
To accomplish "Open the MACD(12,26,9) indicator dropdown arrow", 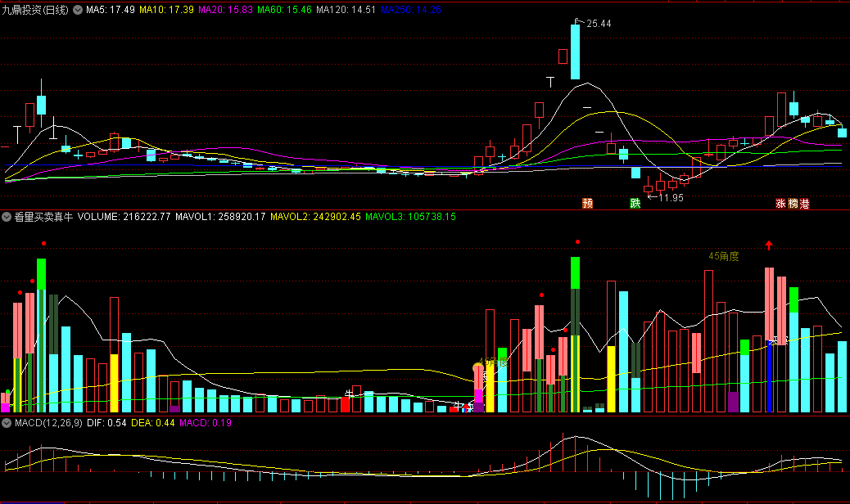I will (7, 423).
